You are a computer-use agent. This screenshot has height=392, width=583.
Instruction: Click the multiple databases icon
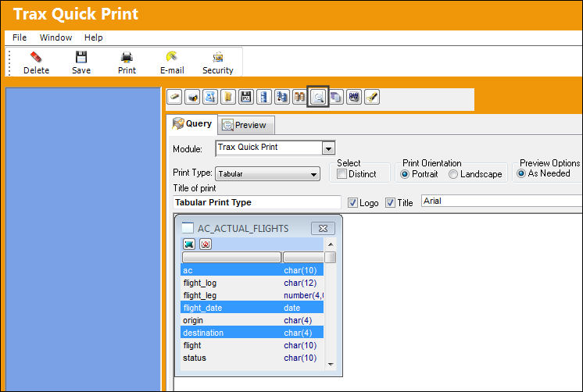[282, 98]
